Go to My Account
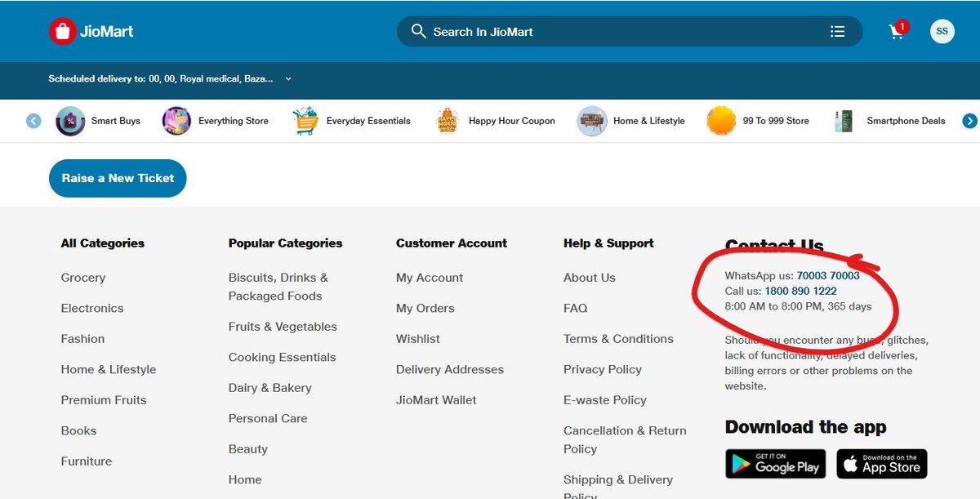Image resolution: width=980 pixels, height=499 pixels. click(x=430, y=278)
